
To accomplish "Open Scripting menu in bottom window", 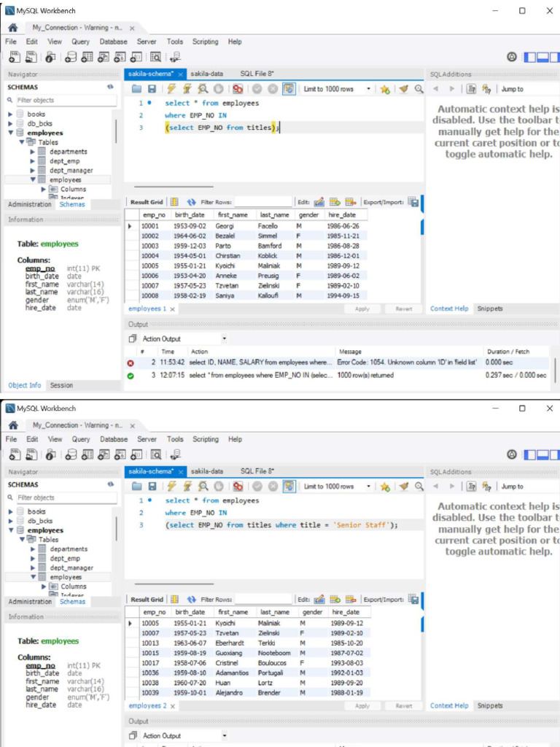I will pyautogui.click(x=206, y=439).
